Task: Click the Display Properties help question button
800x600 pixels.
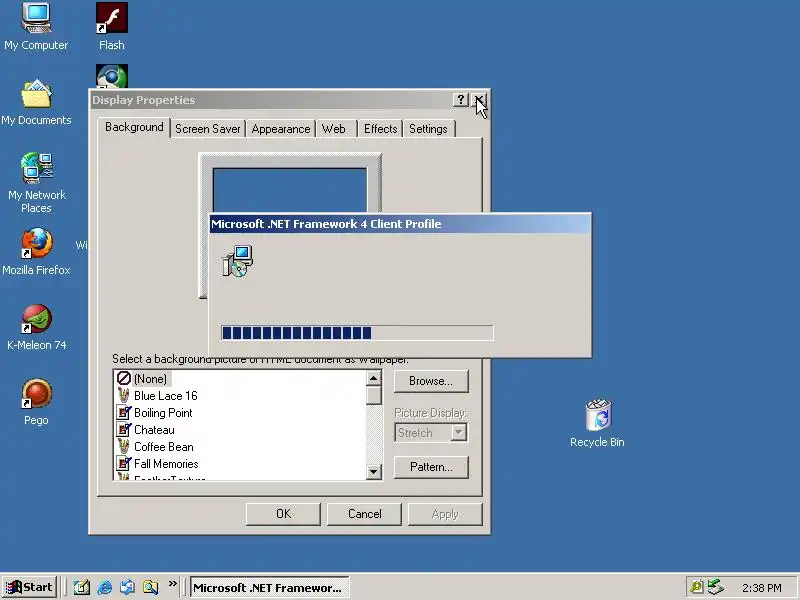Action: point(461,99)
